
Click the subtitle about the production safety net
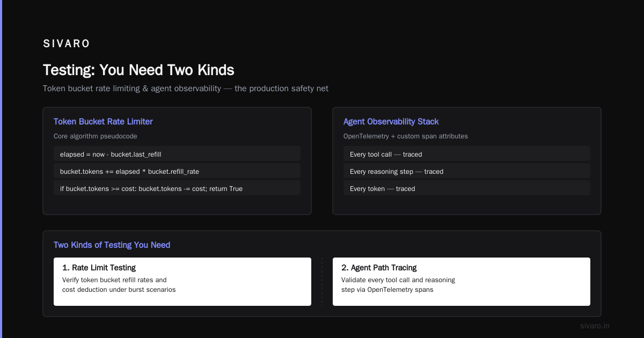(186, 89)
